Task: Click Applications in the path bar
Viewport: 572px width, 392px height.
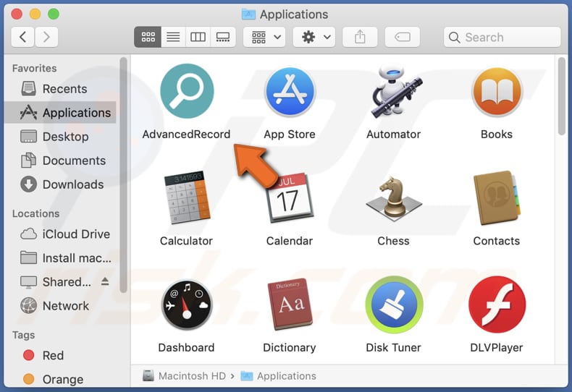Action: point(279,375)
